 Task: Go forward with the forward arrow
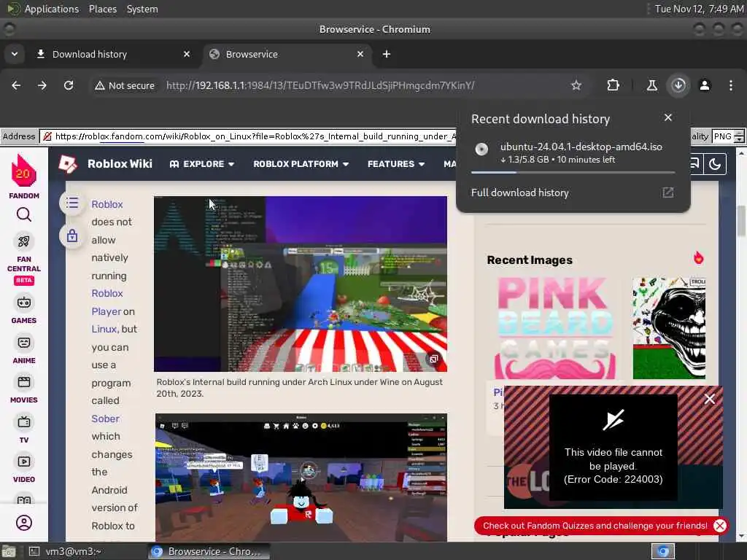tap(42, 85)
